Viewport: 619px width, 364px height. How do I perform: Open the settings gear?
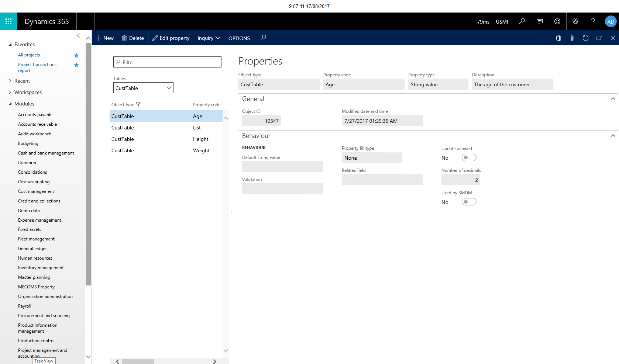click(x=575, y=21)
